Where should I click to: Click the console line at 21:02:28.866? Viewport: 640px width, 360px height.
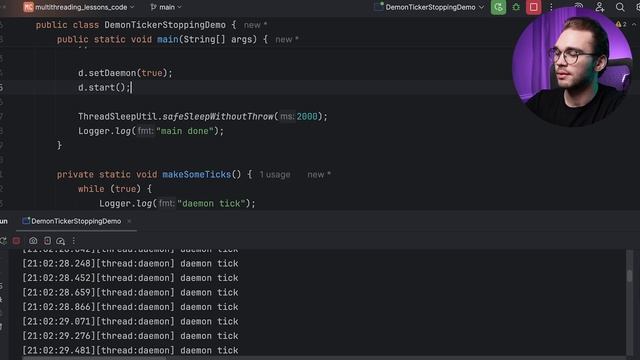tap(130, 307)
